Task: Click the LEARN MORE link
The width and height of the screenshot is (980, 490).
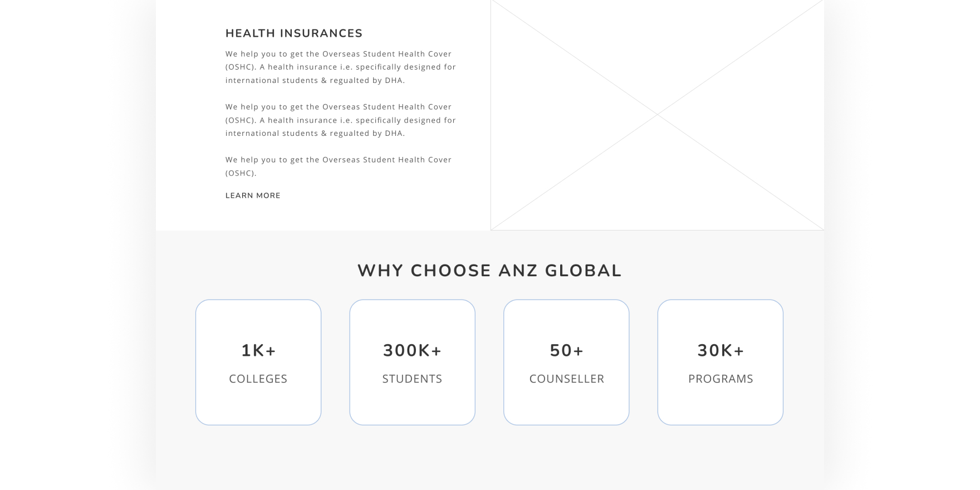Action: pyautogui.click(x=253, y=195)
